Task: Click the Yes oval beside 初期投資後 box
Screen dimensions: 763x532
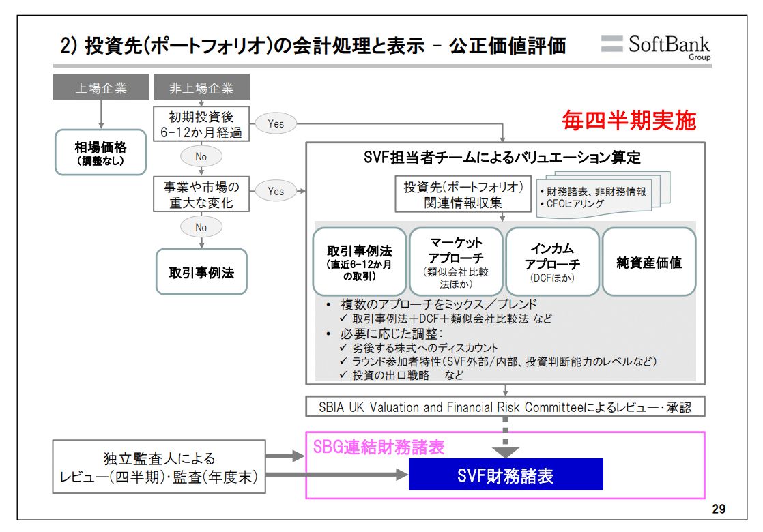Action: (276, 123)
